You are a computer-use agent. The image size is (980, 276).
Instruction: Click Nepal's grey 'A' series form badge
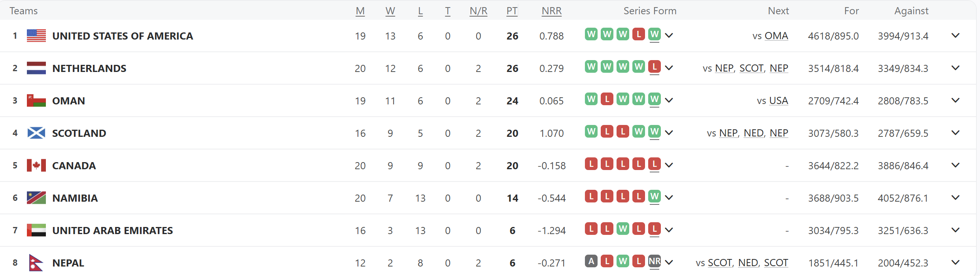pyautogui.click(x=591, y=261)
